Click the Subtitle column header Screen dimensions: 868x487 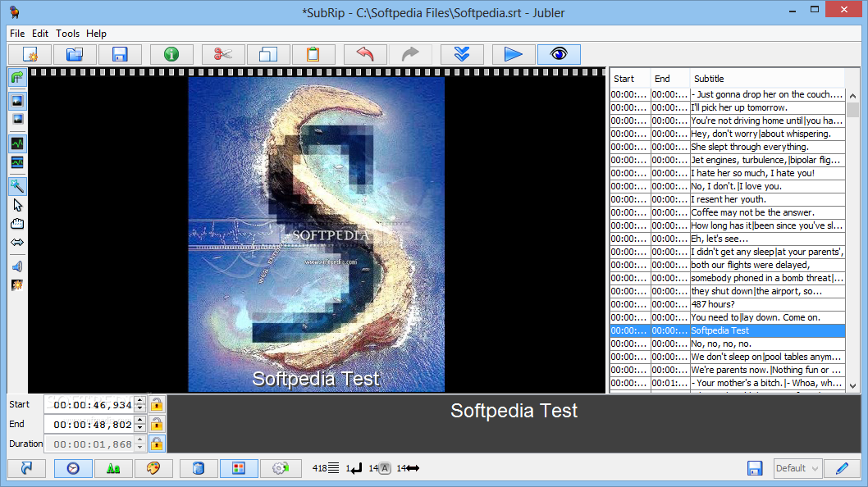coord(767,79)
